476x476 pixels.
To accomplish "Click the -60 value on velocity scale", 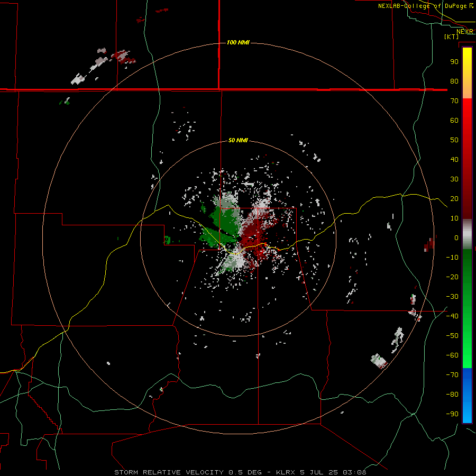I will click(452, 355).
